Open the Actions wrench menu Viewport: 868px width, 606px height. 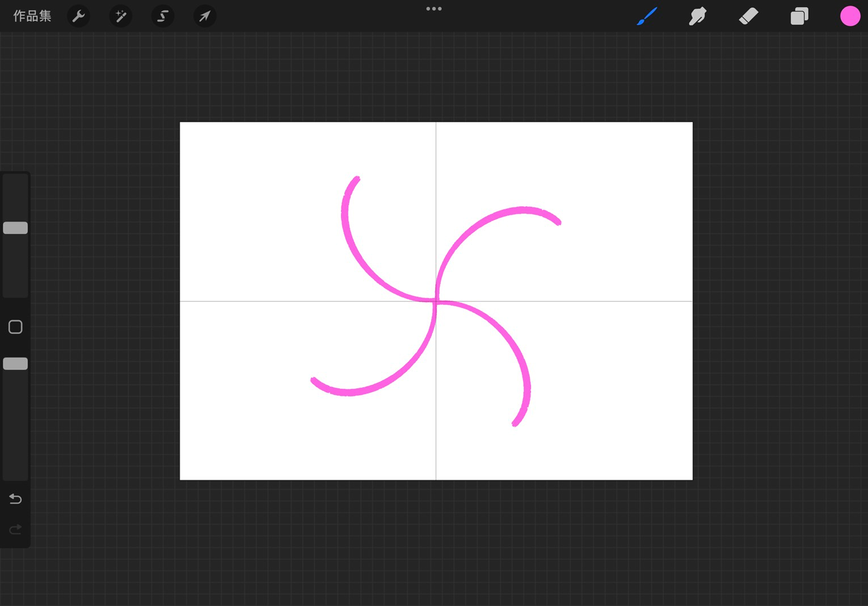point(78,16)
